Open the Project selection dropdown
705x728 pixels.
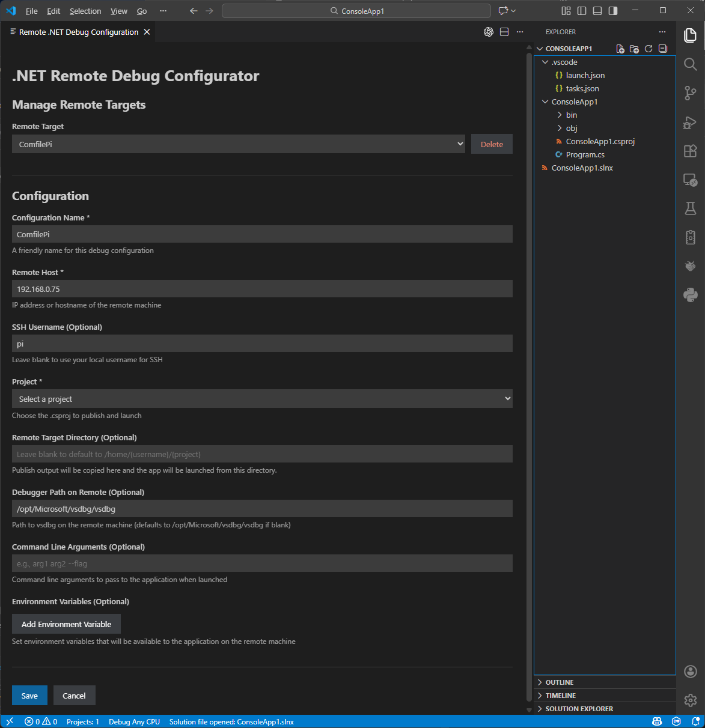(262, 399)
